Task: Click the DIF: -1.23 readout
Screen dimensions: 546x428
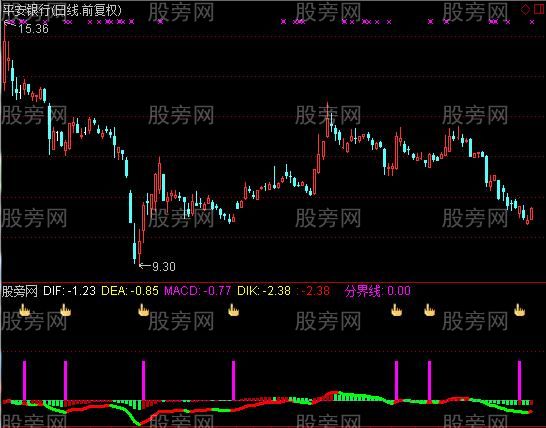Action: [69, 291]
